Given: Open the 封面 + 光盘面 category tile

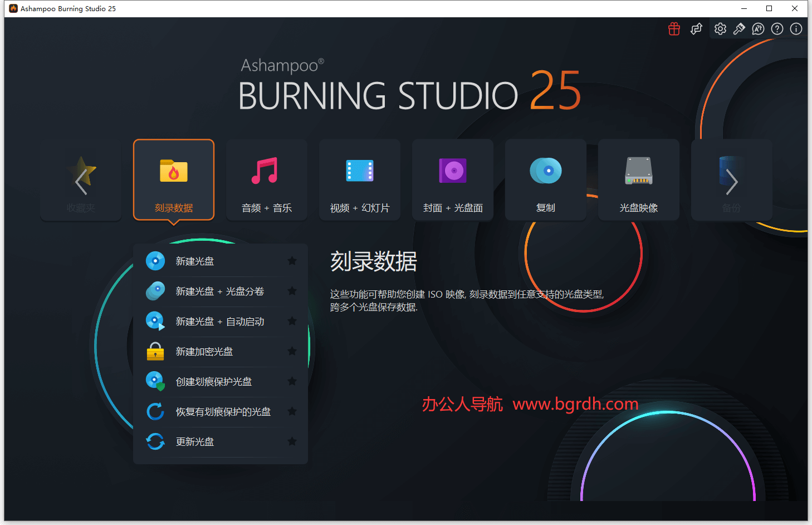Looking at the screenshot, I should 453,179.
